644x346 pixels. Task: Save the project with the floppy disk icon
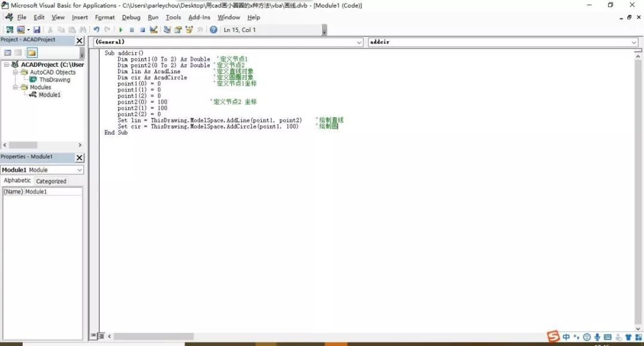pyautogui.click(x=37, y=30)
